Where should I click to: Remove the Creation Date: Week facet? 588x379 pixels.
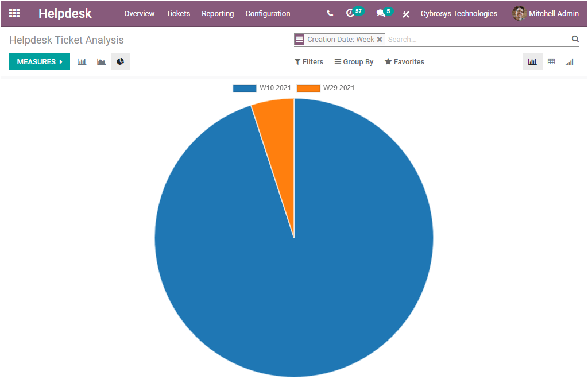click(x=380, y=40)
